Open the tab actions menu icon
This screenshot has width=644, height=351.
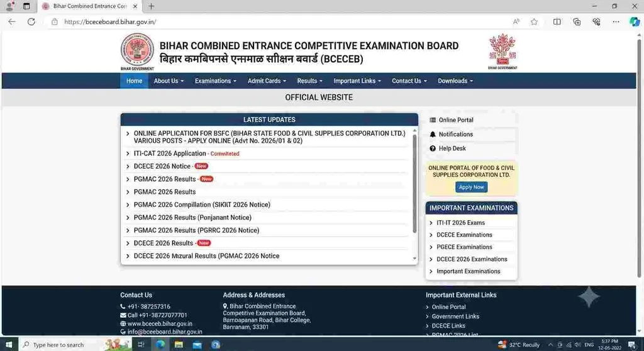point(26,6)
